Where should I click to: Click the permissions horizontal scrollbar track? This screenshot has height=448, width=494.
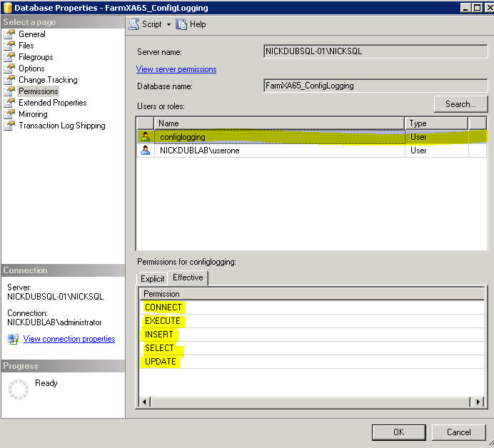pos(311,402)
